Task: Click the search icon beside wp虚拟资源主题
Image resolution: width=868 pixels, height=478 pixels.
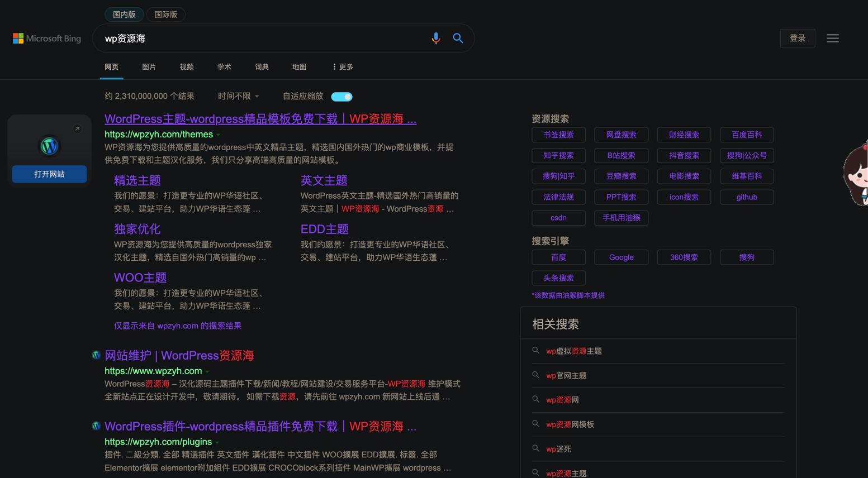Action: (535, 351)
